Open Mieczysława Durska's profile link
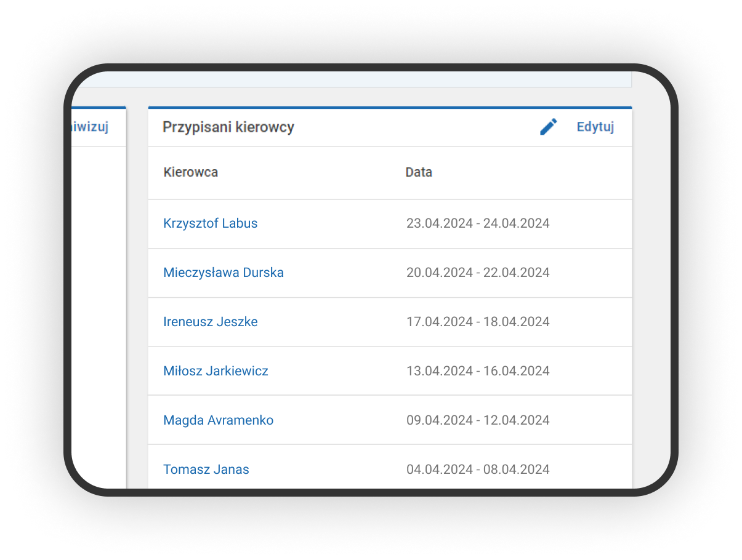This screenshot has height=560, width=742. point(224,273)
